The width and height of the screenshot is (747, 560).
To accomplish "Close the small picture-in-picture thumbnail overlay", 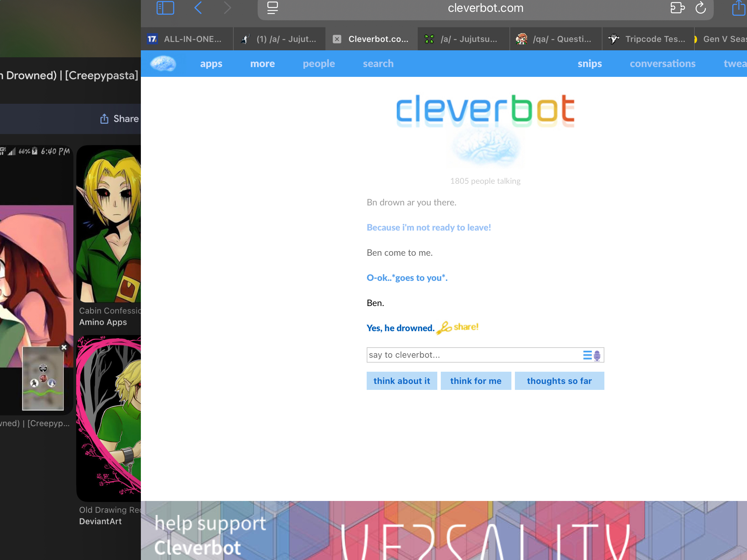I will [64, 347].
